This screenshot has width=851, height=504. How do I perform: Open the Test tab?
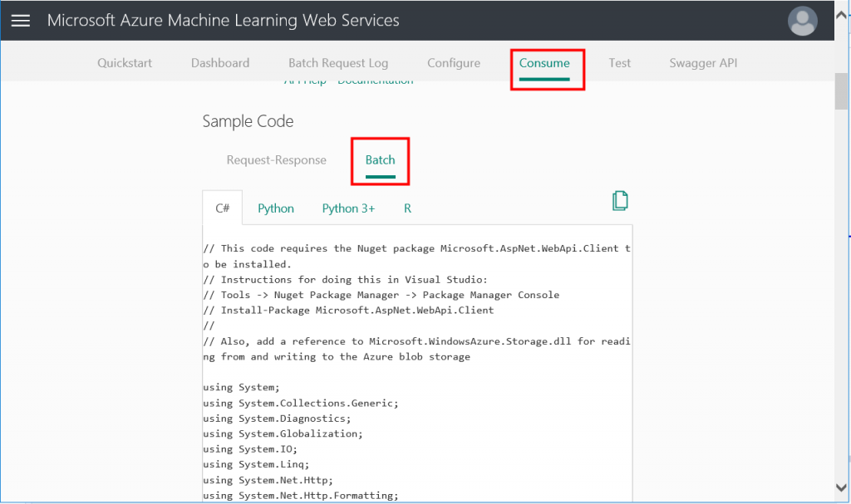(619, 63)
